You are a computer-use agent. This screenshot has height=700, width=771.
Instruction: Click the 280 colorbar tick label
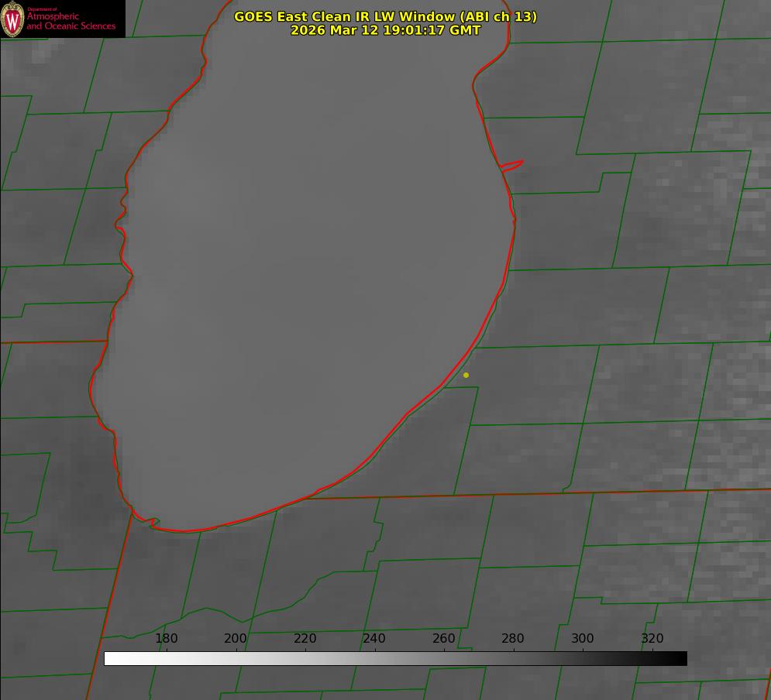point(513,639)
